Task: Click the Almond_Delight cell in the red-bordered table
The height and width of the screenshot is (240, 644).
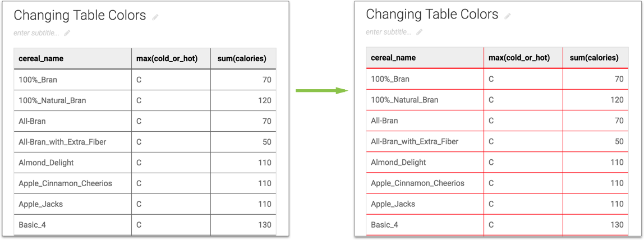Action: coord(398,162)
